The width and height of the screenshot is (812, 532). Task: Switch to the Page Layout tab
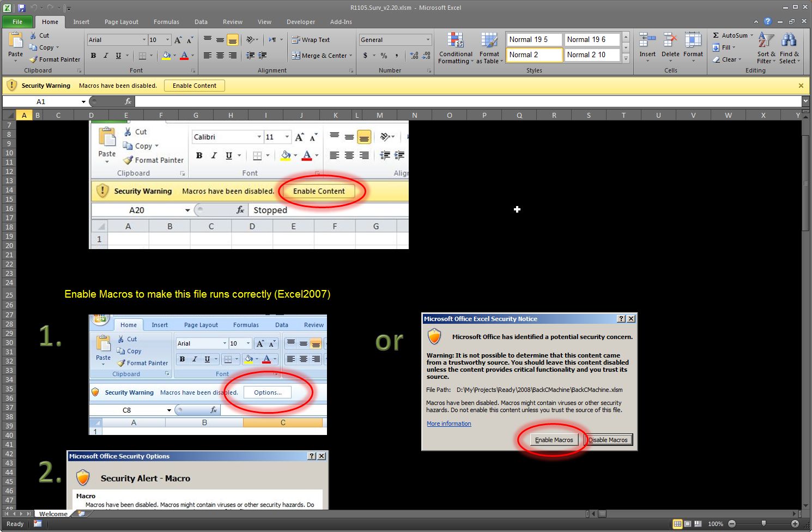(x=122, y=22)
